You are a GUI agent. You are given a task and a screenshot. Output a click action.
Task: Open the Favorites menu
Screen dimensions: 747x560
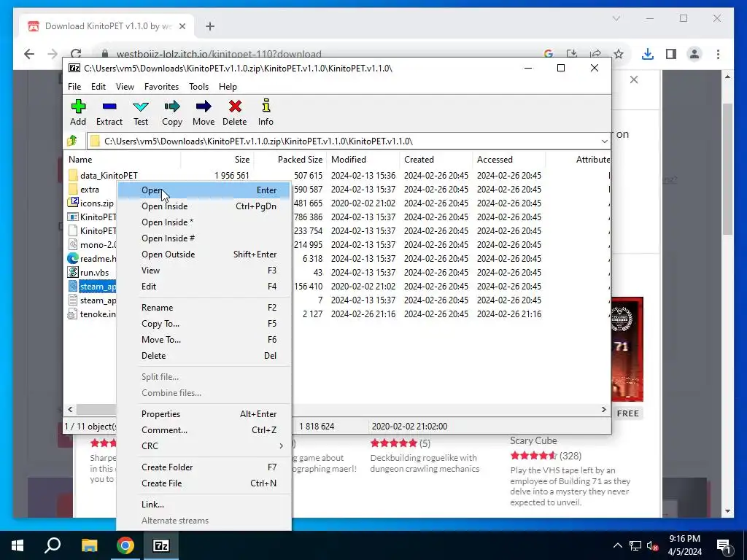pyautogui.click(x=161, y=87)
